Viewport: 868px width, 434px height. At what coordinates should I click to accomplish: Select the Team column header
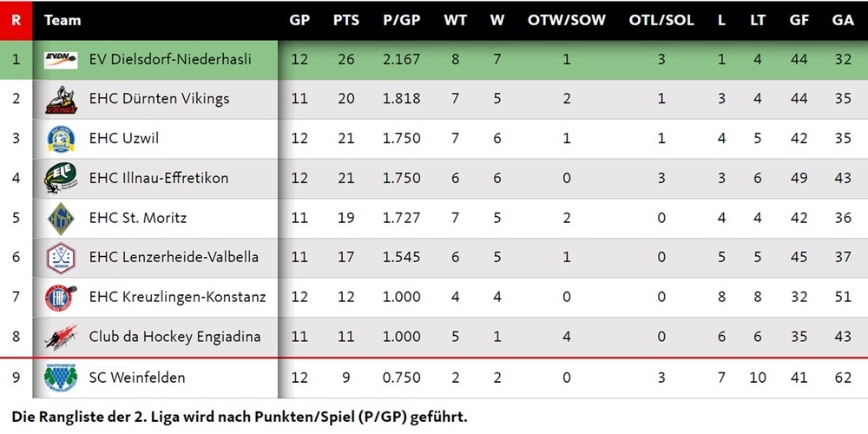[62, 20]
